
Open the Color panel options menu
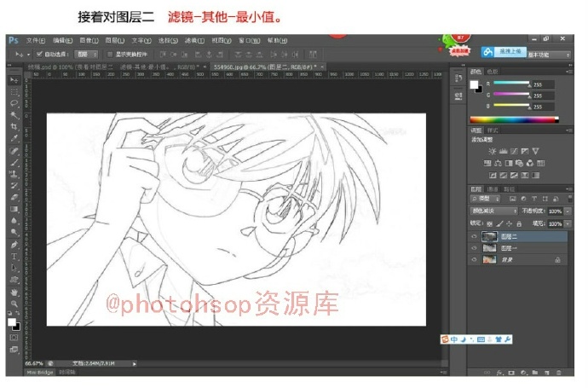(x=569, y=72)
